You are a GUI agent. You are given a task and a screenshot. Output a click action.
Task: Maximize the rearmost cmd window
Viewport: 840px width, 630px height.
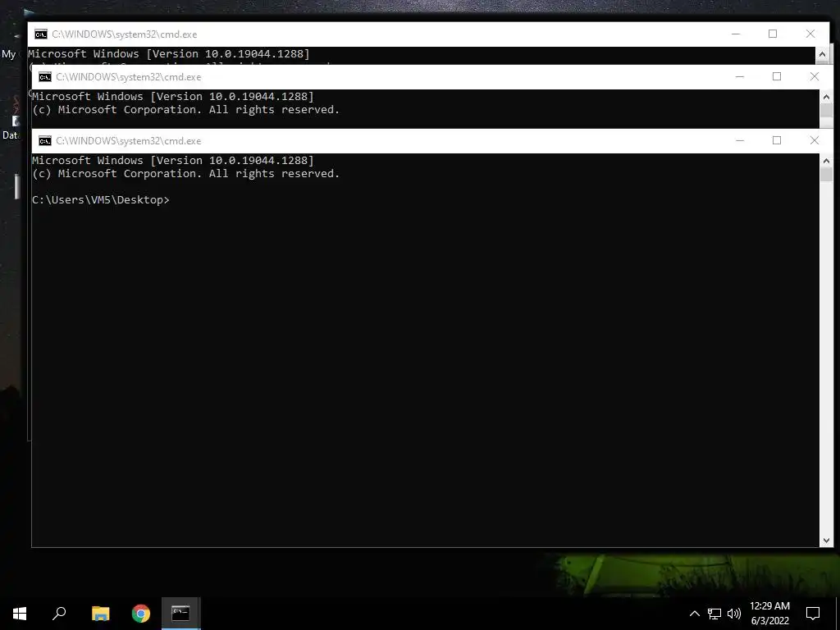click(x=773, y=34)
